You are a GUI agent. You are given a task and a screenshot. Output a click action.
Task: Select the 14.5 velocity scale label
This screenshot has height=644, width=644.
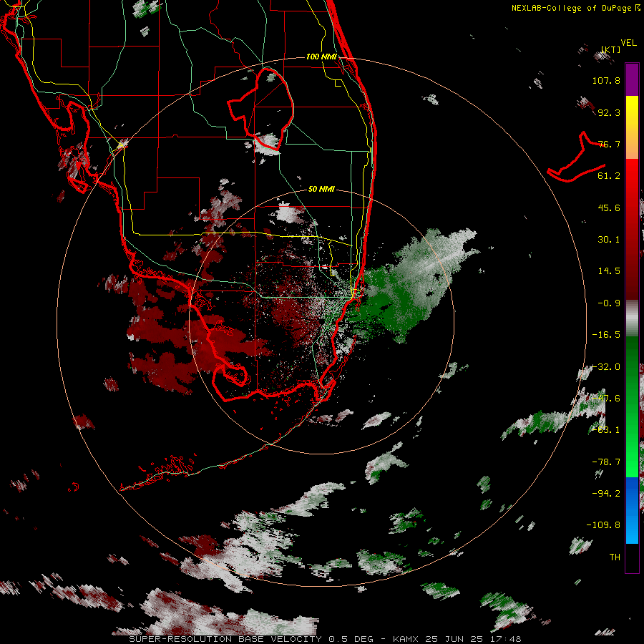pyautogui.click(x=609, y=271)
